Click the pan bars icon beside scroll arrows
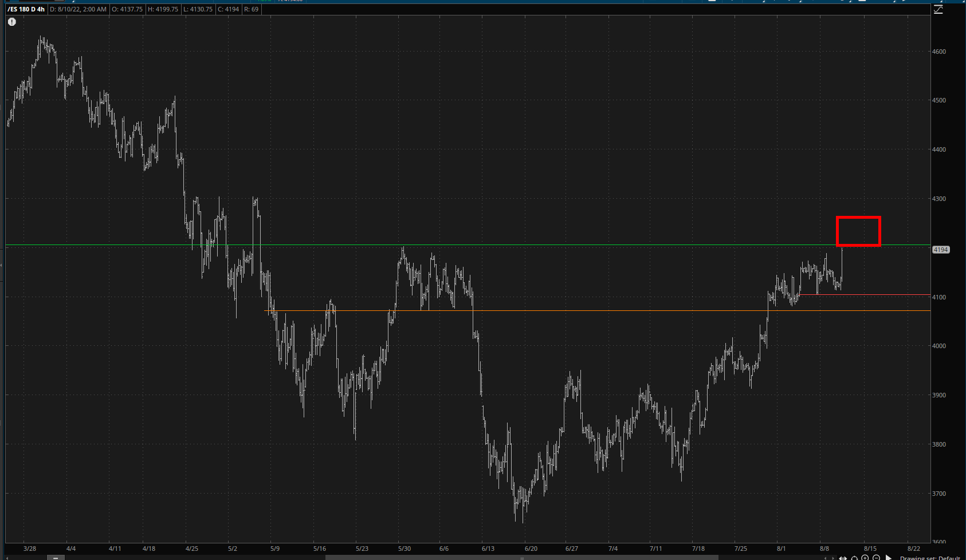The image size is (966, 560). (x=843, y=558)
